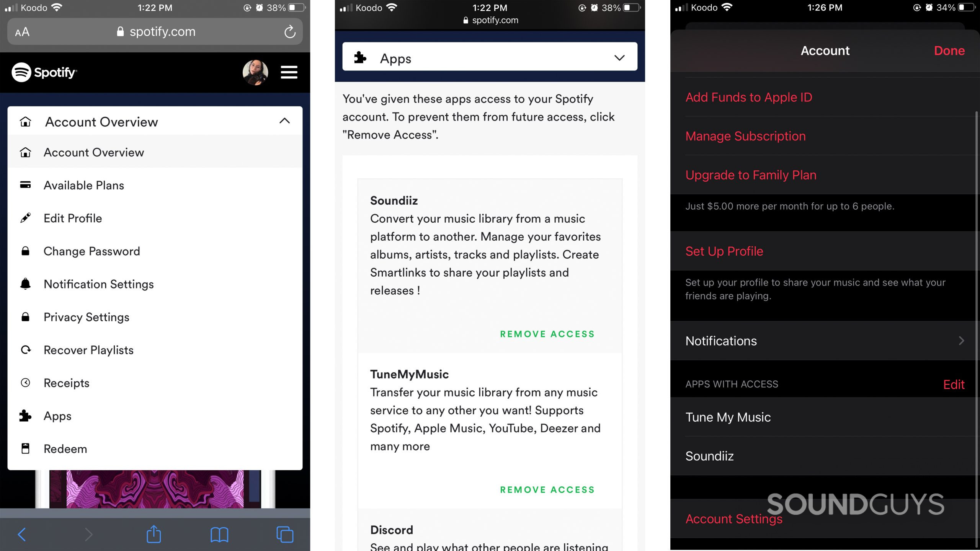Click the user profile avatar icon
This screenshot has height=551, width=980.
(256, 72)
